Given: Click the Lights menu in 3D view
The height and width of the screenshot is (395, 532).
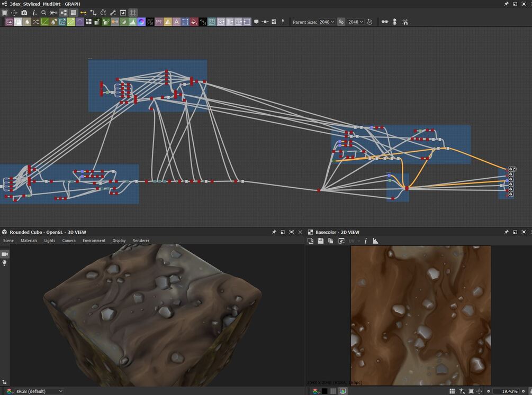Looking at the screenshot, I should click(x=49, y=241).
